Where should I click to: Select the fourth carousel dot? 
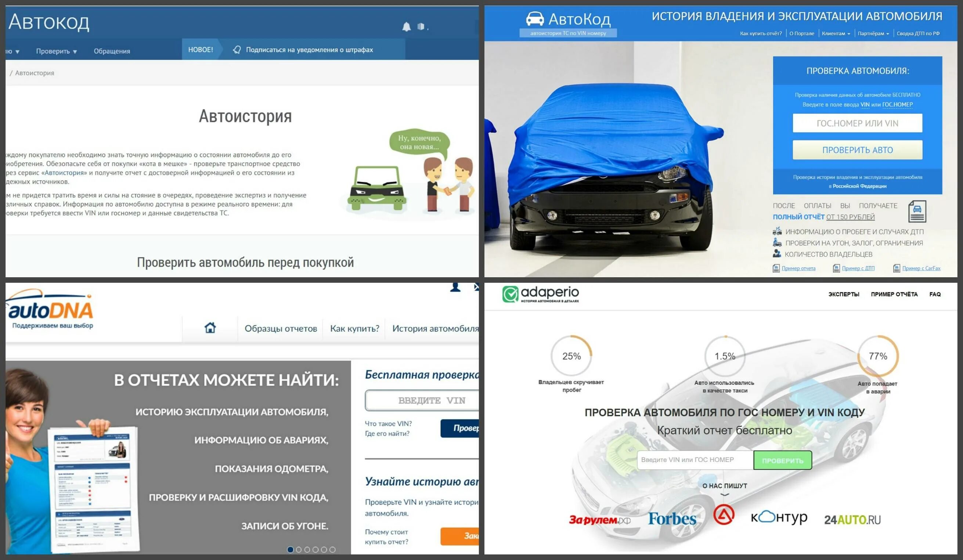click(315, 550)
